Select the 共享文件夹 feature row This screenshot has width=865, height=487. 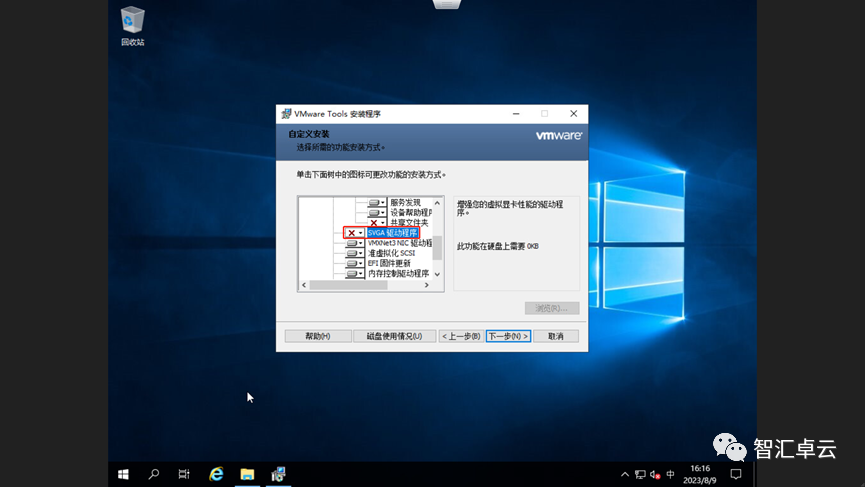(409, 223)
